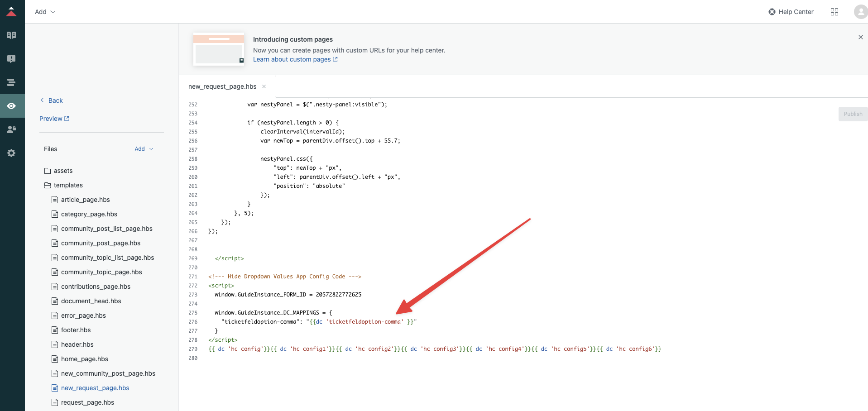
Task: Open the Add dropdown in top bar
Action: point(45,12)
